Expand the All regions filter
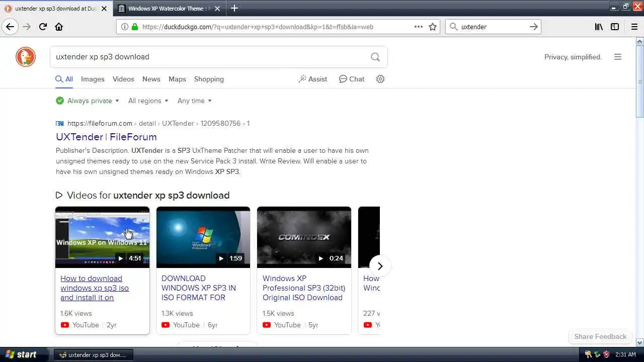This screenshot has width=644, height=362. tap(148, 101)
